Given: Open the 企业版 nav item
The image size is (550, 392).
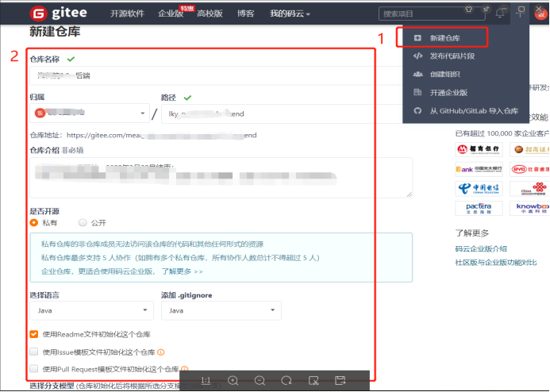Looking at the screenshot, I should pos(171,13).
